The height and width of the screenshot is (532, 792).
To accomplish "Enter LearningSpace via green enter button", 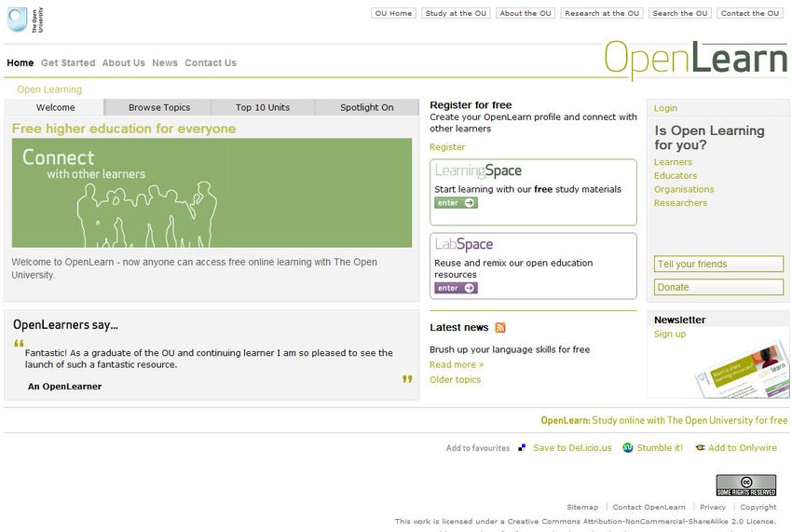I will pyautogui.click(x=456, y=202).
